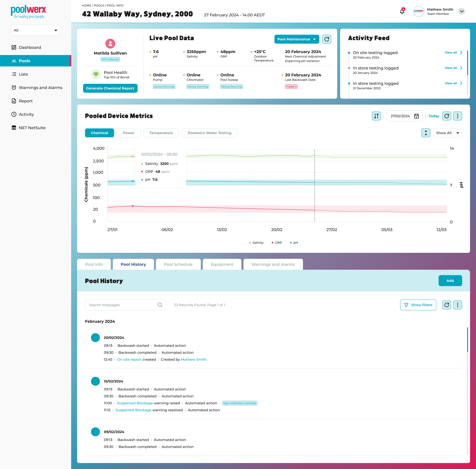Screen dimensions: 476x469
Task: Click the Poolwerx profile avatar
Action: click(x=419, y=11)
